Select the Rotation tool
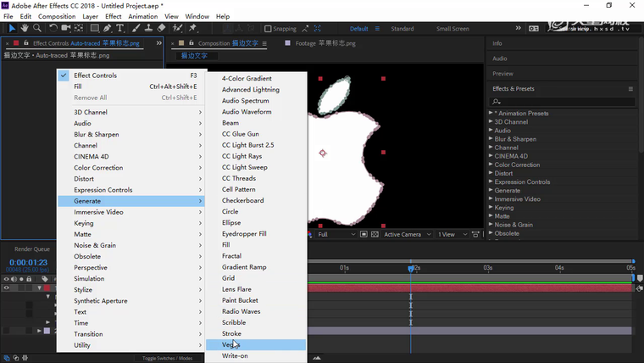644x363 pixels. (x=53, y=28)
